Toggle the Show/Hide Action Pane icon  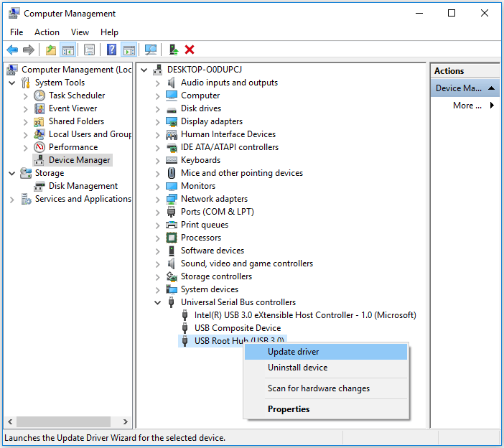click(129, 50)
